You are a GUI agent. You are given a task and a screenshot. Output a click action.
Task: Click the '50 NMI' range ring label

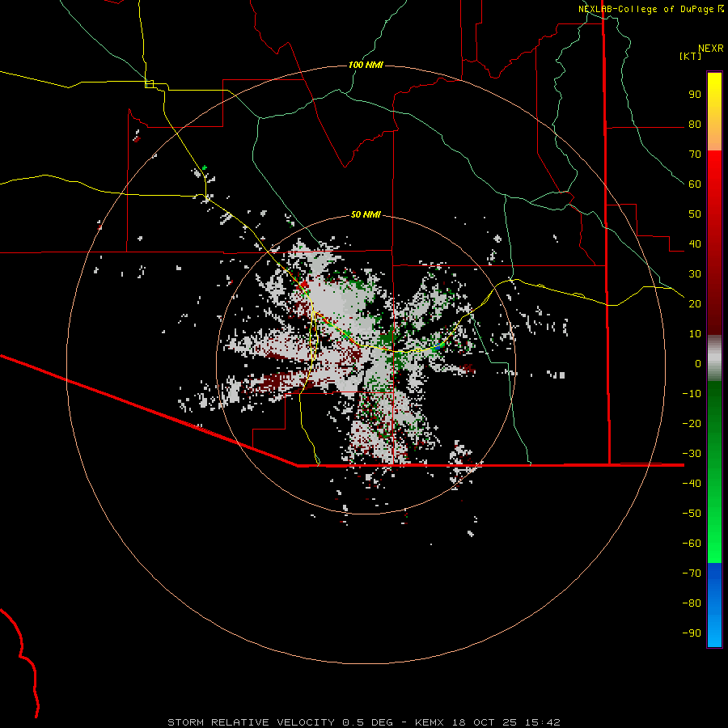366,214
